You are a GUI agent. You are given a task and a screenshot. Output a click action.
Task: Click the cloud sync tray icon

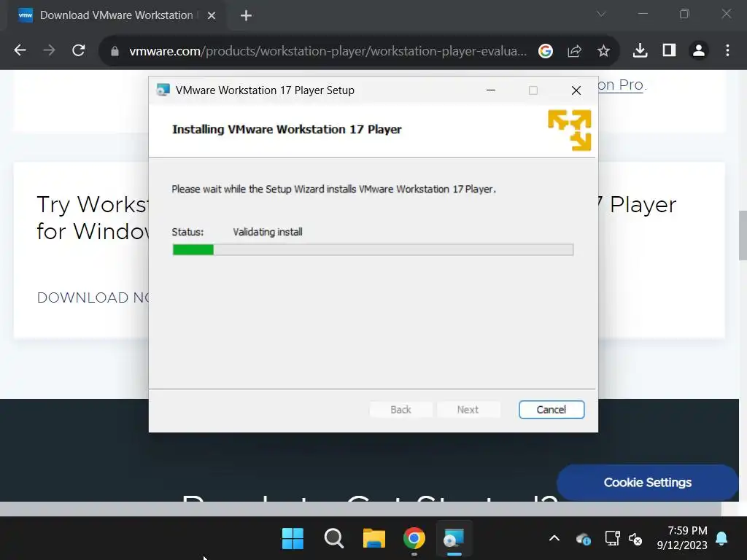pos(583,539)
